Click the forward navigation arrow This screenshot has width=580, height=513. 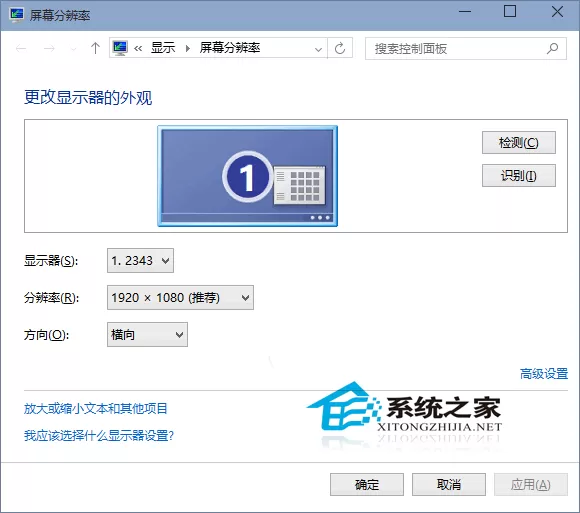[49, 48]
